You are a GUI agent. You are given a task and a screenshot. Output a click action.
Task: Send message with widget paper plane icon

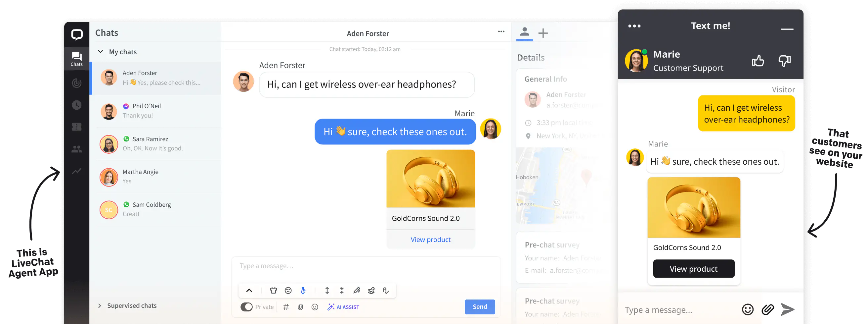click(788, 309)
